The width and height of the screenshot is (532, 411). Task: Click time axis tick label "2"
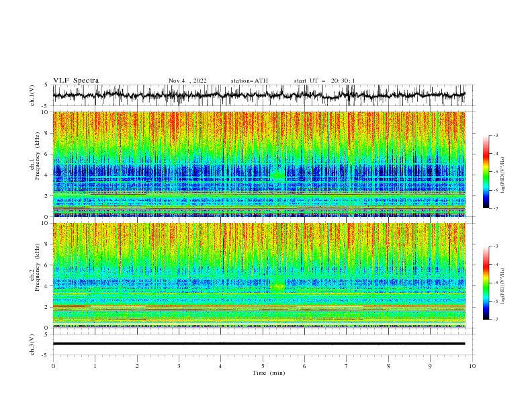tap(137, 366)
